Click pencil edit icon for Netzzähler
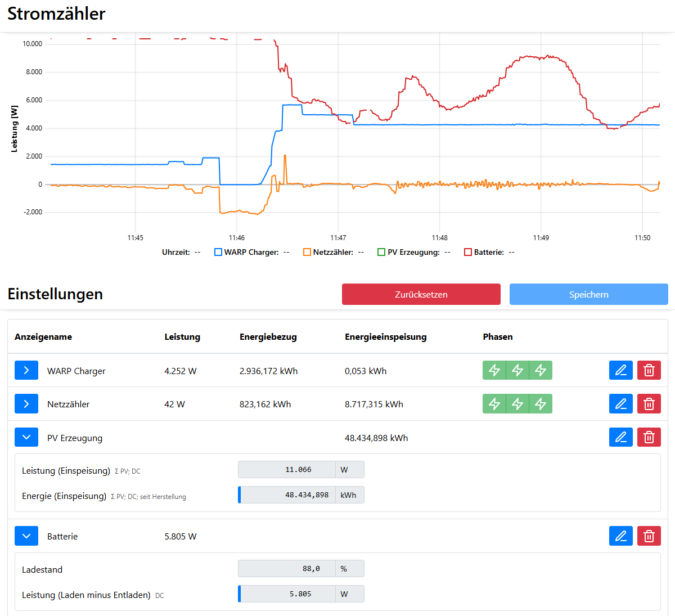 (x=620, y=404)
